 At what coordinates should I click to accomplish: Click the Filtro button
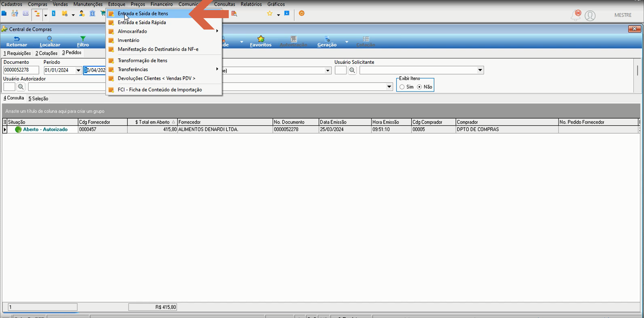[83, 41]
